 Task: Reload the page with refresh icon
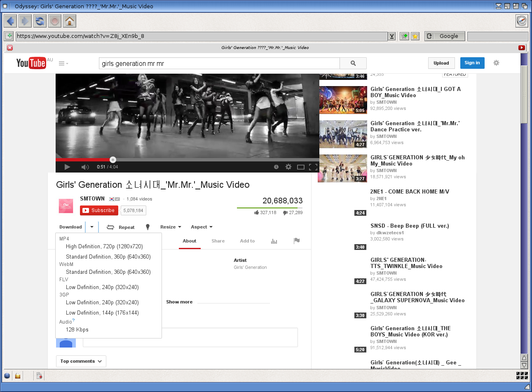click(x=40, y=21)
